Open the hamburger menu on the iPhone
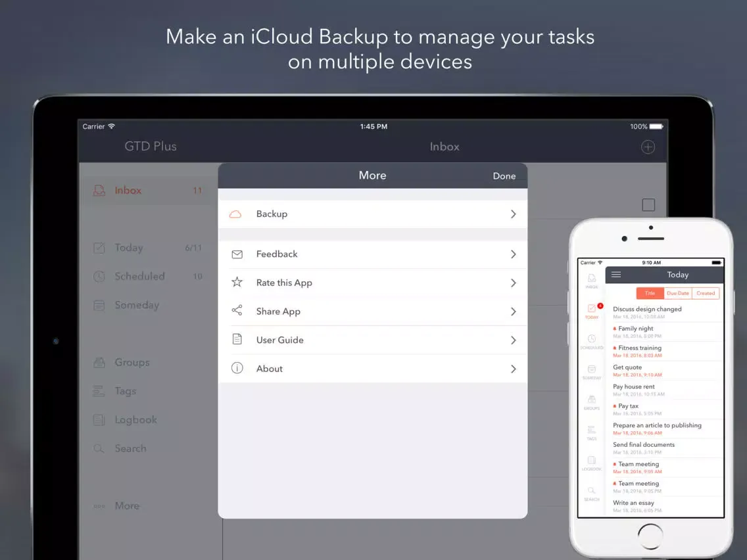This screenshot has width=747, height=560. [x=616, y=275]
